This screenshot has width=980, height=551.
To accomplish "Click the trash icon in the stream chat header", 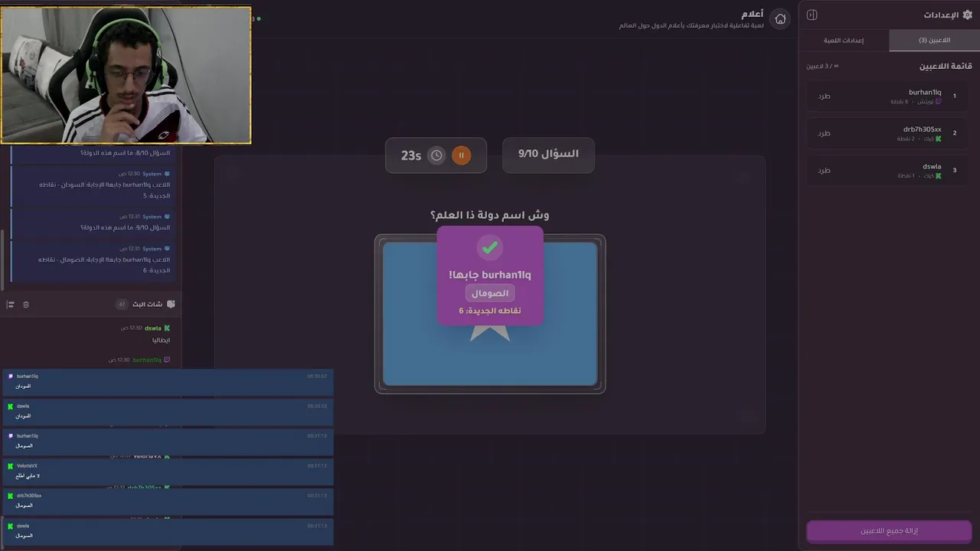I will [x=26, y=305].
